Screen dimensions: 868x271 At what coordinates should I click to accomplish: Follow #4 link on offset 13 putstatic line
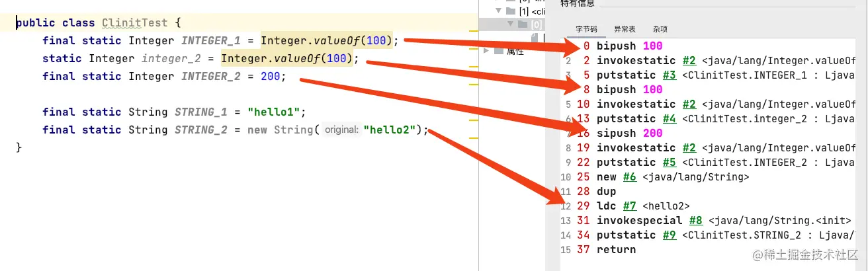[x=669, y=119]
